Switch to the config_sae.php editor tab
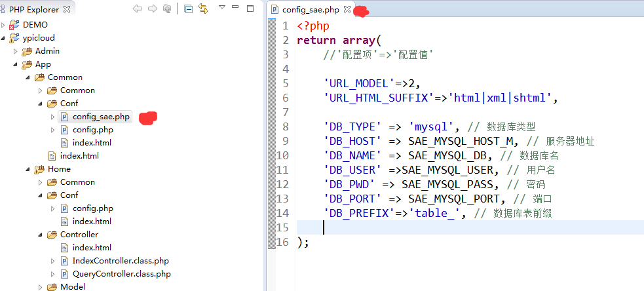The width and height of the screenshot is (644, 291). (x=312, y=10)
